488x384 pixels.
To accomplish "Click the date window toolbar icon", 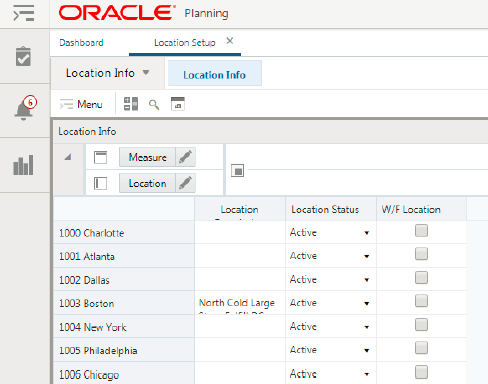I will point(178,104).
